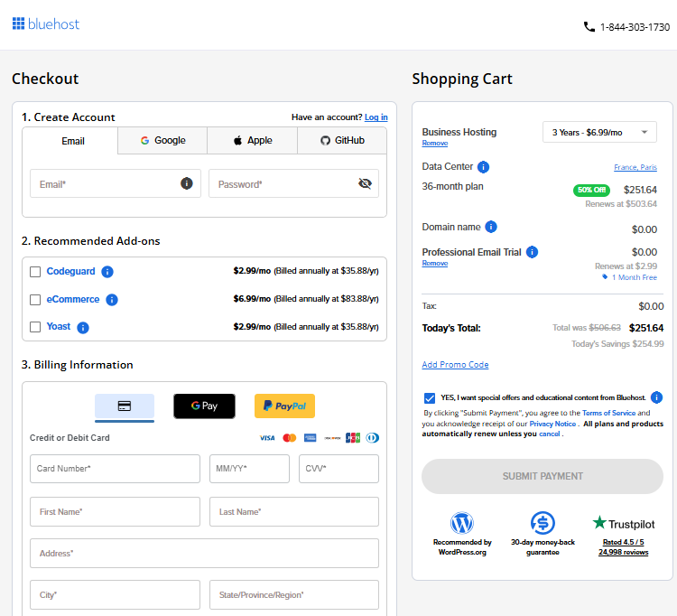
Task: Focus the CVV field
Action: coord(338,469)
